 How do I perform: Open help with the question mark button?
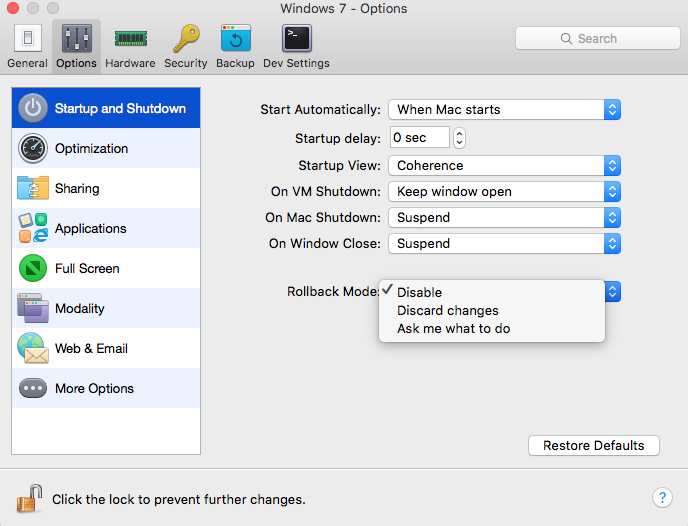tap(661, 497)
